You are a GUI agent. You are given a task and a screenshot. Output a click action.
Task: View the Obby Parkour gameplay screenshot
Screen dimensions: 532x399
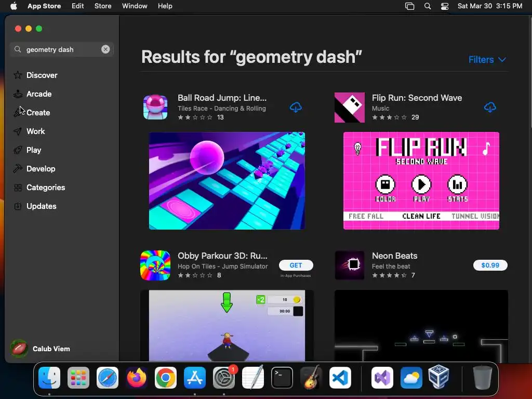227,326
